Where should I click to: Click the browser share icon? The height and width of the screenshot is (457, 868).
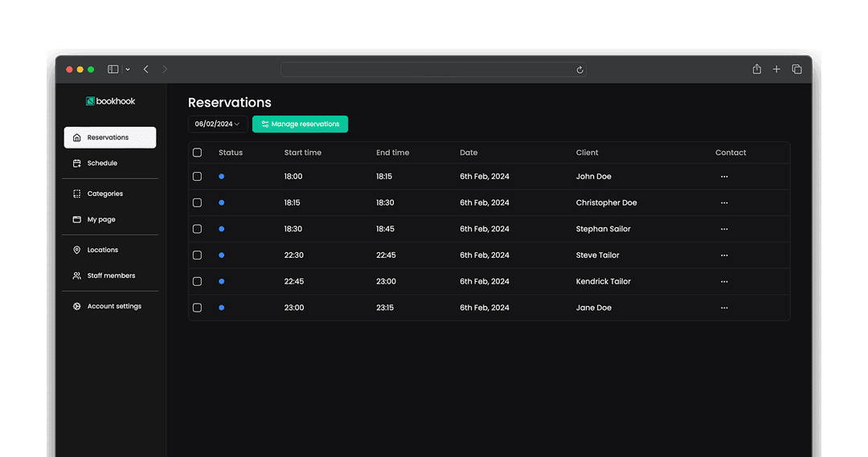point(756,70)
